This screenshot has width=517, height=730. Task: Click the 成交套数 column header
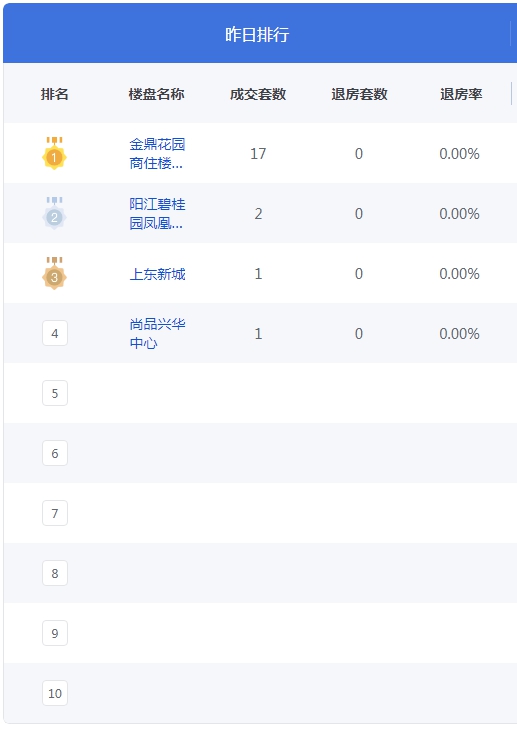258,94
